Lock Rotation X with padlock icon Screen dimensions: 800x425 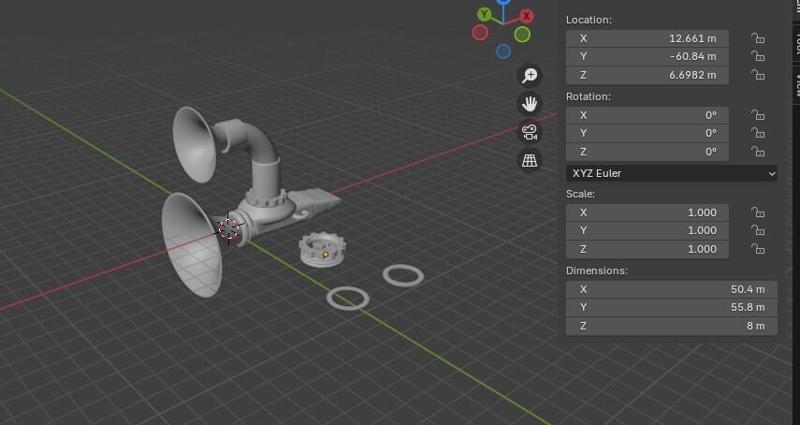click(x=758, y=115)
